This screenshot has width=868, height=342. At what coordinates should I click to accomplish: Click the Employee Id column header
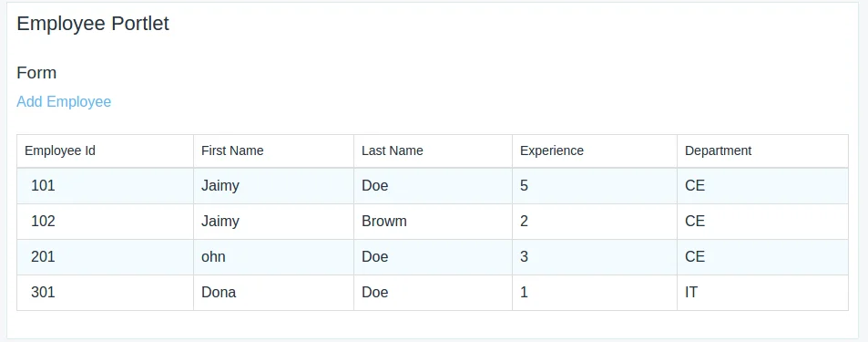pyautogui.click(x=105, y=150)
